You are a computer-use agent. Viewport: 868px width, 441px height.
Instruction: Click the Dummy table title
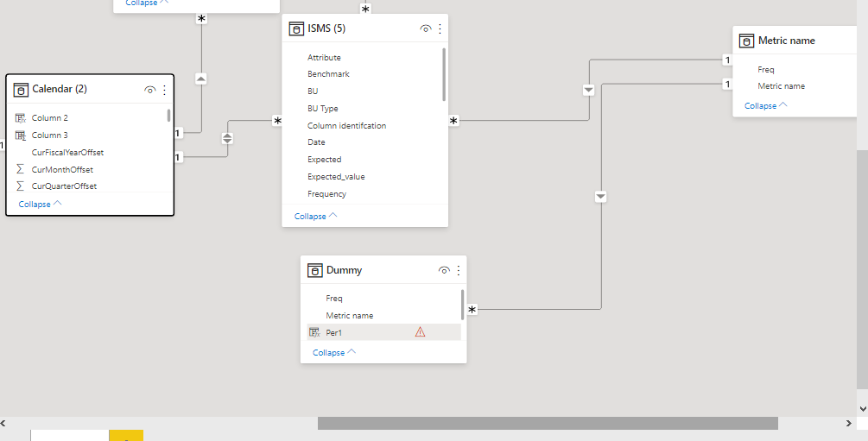(x=345, y=270)
